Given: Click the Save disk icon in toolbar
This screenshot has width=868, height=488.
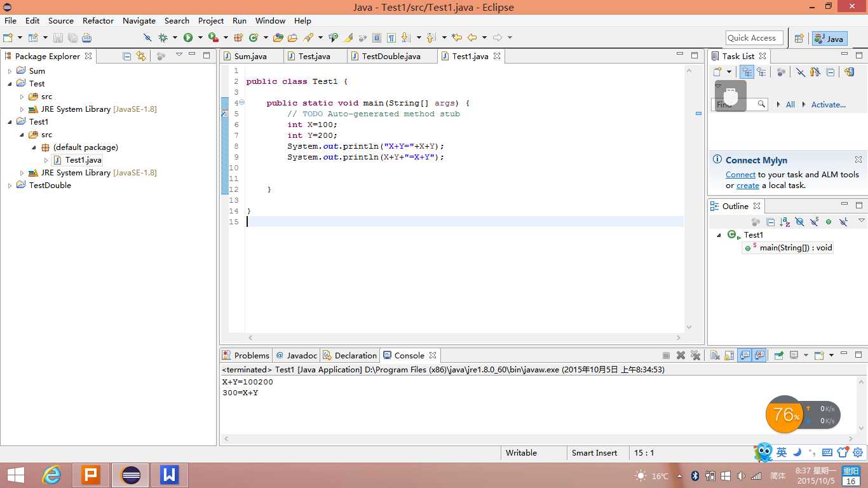Looking at the screenshot, I should tap(58, 37).
